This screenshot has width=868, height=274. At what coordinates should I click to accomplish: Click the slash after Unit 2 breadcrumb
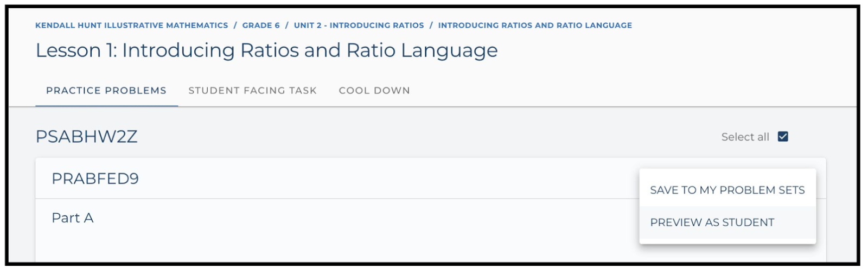pyautogui.click(x=431, y=26)
